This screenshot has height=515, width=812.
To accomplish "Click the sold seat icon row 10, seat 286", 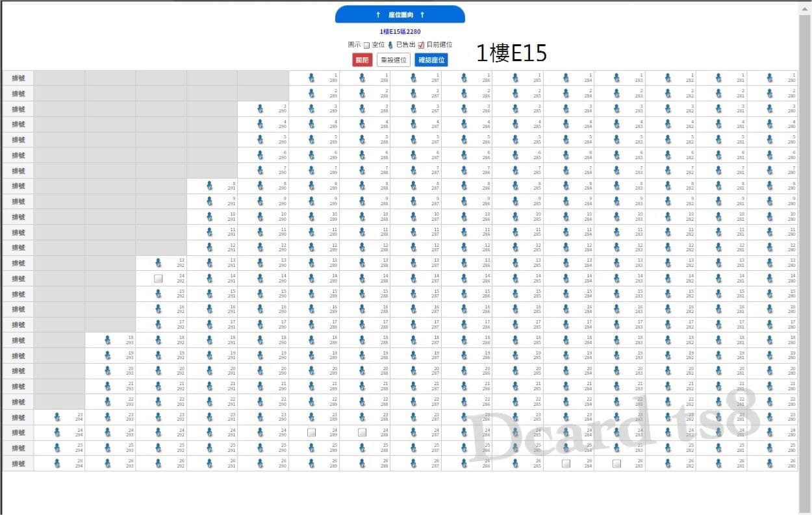I will click(x=464, y=217).
